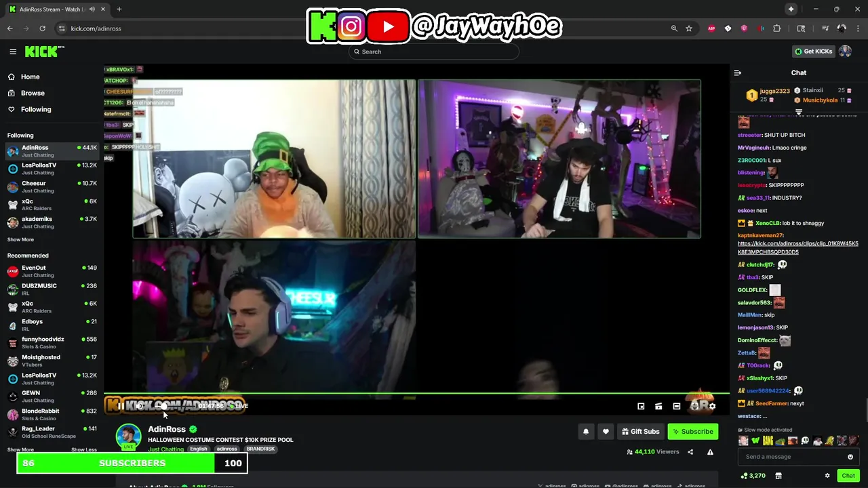
Task: Enable picture-in-picture mode
Action: tap(641, 406)
